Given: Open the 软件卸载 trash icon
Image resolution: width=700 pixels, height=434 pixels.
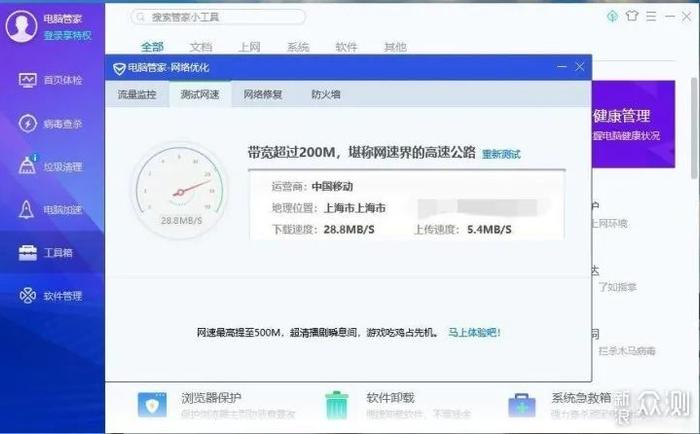Looking at the screenshot, I should pos(337,405).
